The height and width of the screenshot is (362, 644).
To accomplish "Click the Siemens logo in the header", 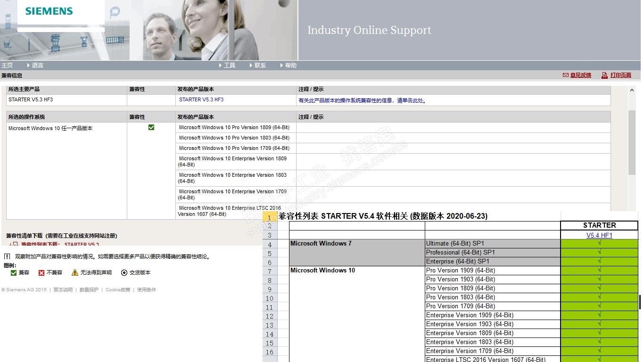I will pyautogui.click(x=49, y=11).
